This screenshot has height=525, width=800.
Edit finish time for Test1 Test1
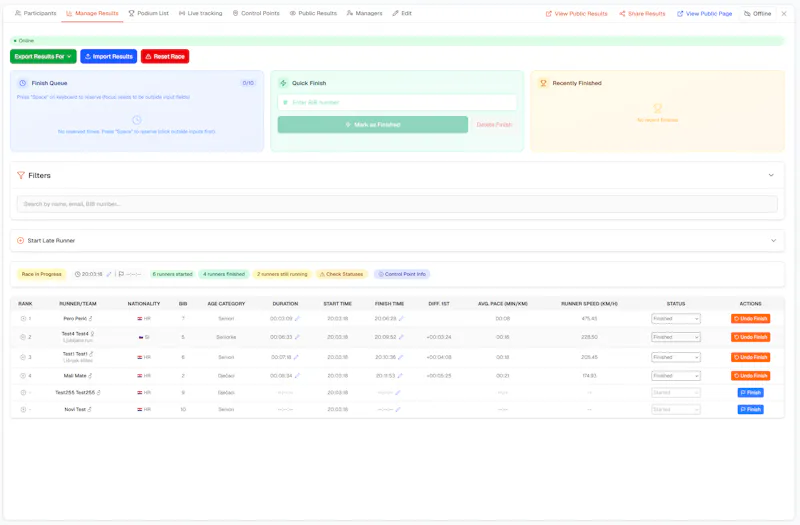coord(401,357)
